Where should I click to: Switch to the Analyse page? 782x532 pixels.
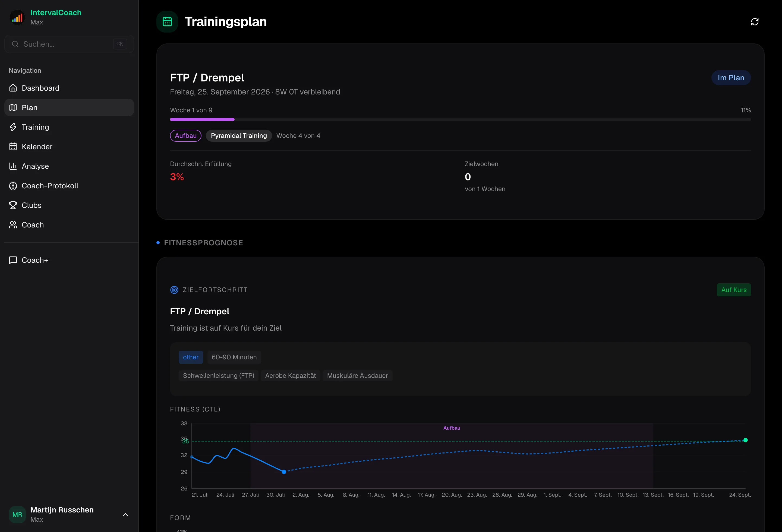pyautogui.click(x=69, y=166)
